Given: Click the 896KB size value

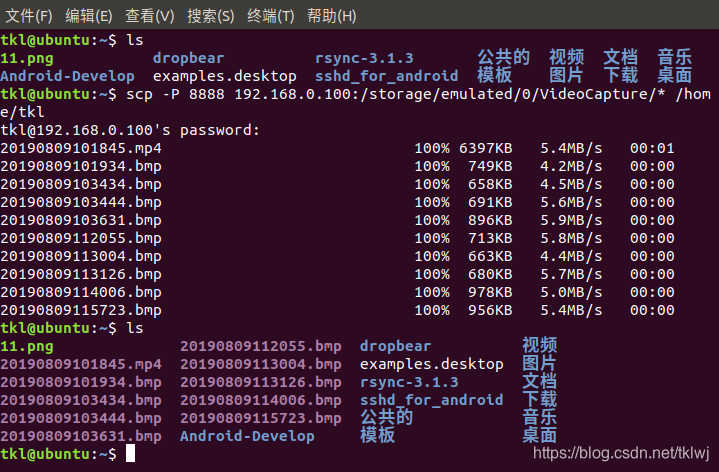Looking at the screenshot, I should coord(490,220).
